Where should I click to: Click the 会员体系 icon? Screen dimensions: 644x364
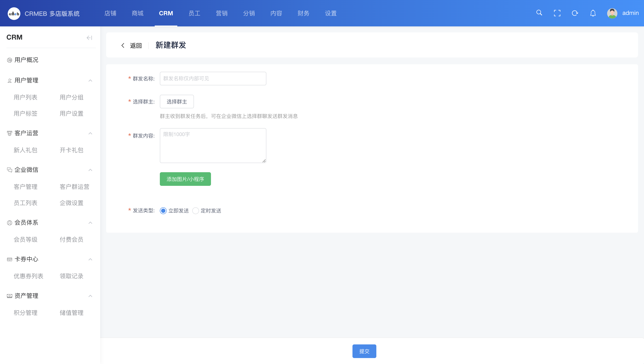click(x=10, y=223)
